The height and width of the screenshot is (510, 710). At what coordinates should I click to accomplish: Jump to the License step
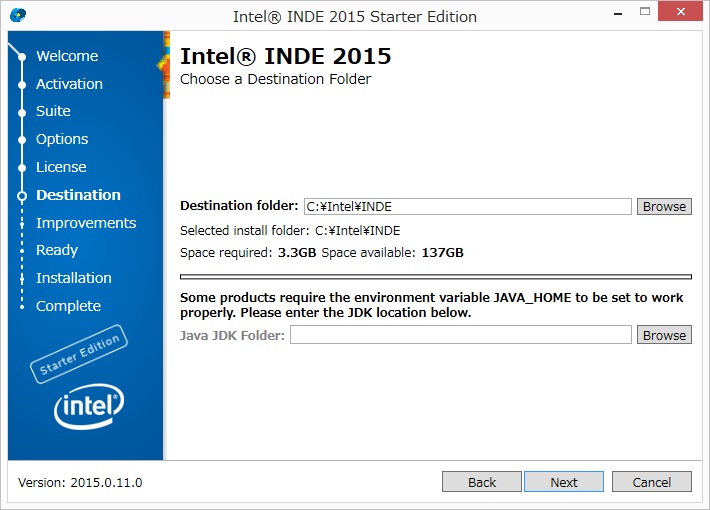[61, 167]
